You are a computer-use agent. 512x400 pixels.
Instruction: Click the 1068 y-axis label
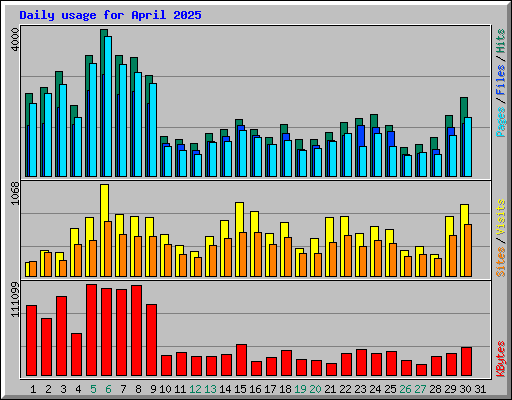(15, 193)
